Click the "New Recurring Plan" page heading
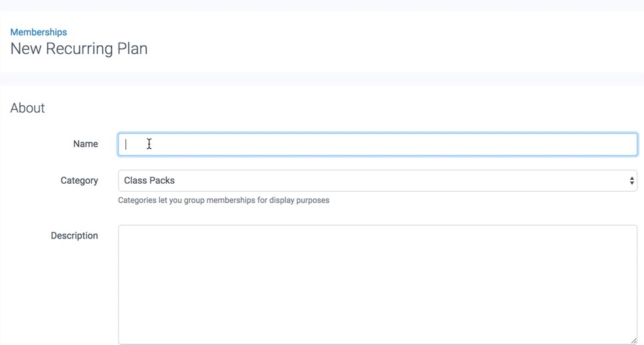This screenshot has width=644, height=345. [x=79, y=49]
